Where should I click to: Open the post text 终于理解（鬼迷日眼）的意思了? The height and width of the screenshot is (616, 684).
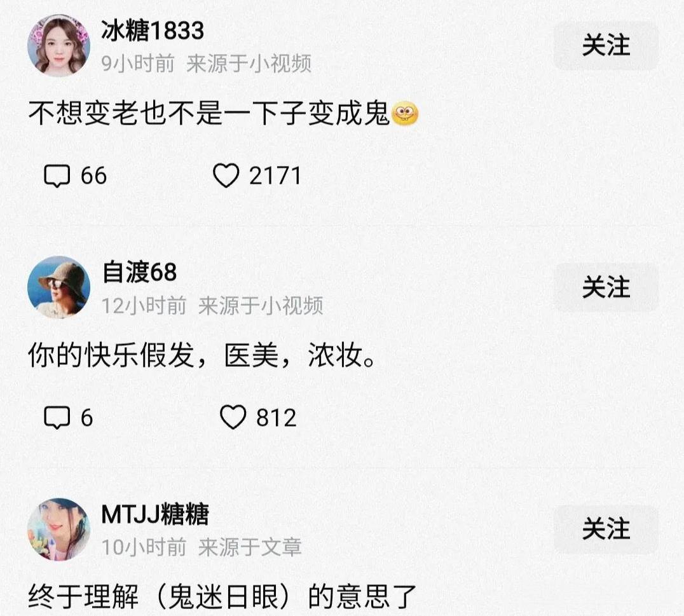point(222,597)
